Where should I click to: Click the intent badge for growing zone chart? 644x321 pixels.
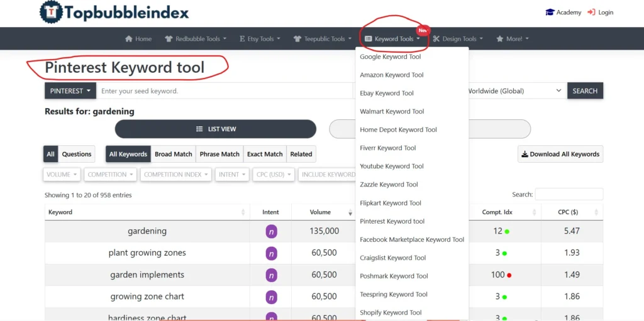click(x=271, y=297)
